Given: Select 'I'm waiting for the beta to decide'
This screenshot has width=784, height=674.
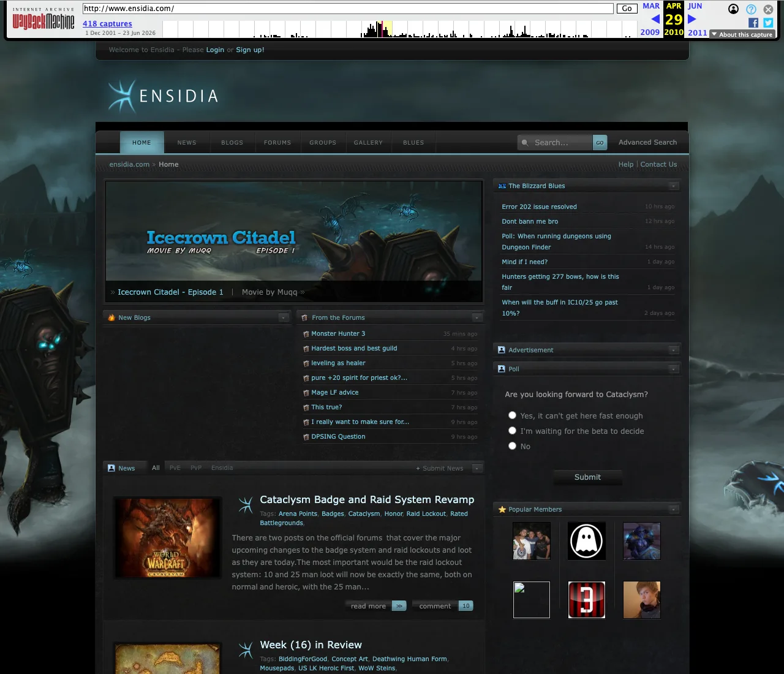Looking at the screenshot, I should point(513,431).
